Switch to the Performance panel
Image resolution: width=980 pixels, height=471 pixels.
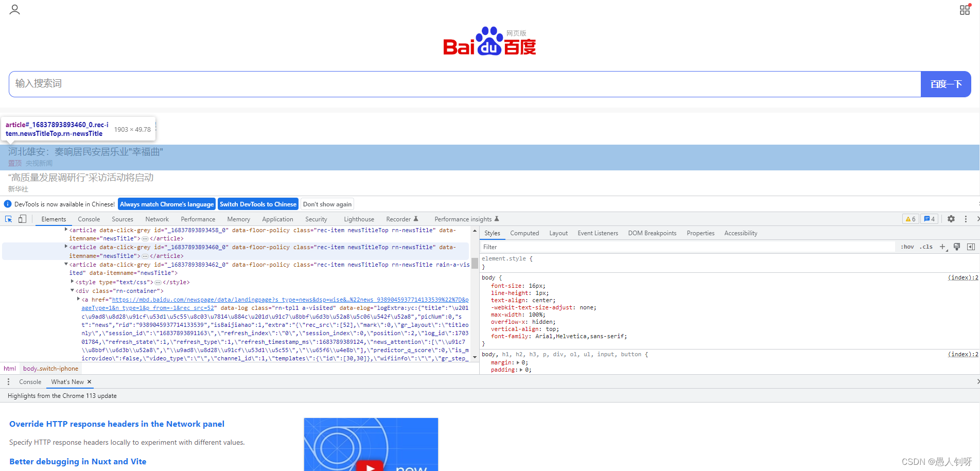[x=198, y=219]
